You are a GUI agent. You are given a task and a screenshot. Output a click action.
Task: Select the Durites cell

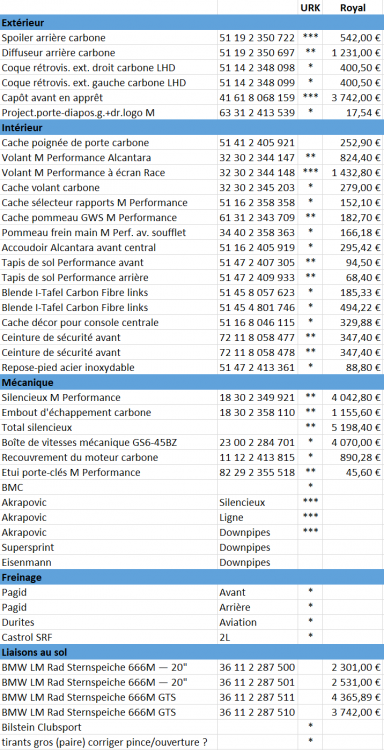tap(109, 622)
